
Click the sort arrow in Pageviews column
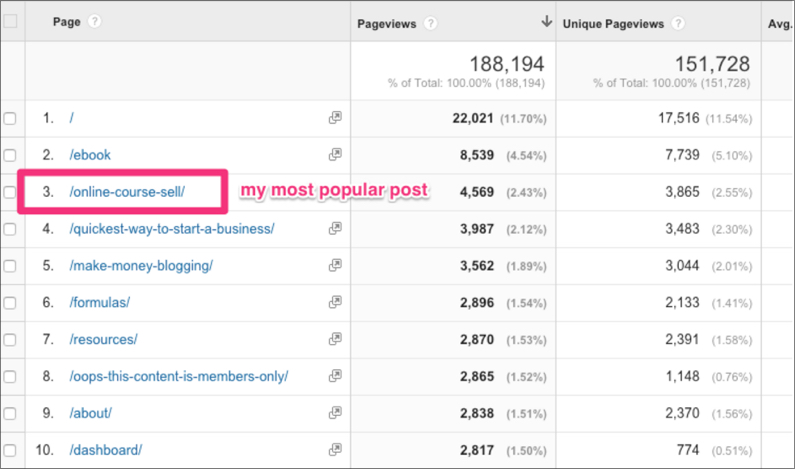pyautogui.click(x=546, y=21)
